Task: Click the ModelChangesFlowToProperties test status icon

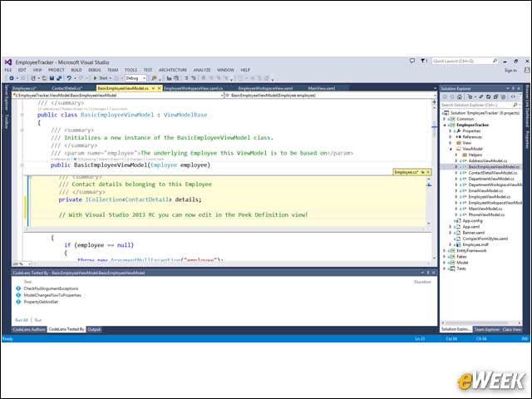Action: coord(18,295)
